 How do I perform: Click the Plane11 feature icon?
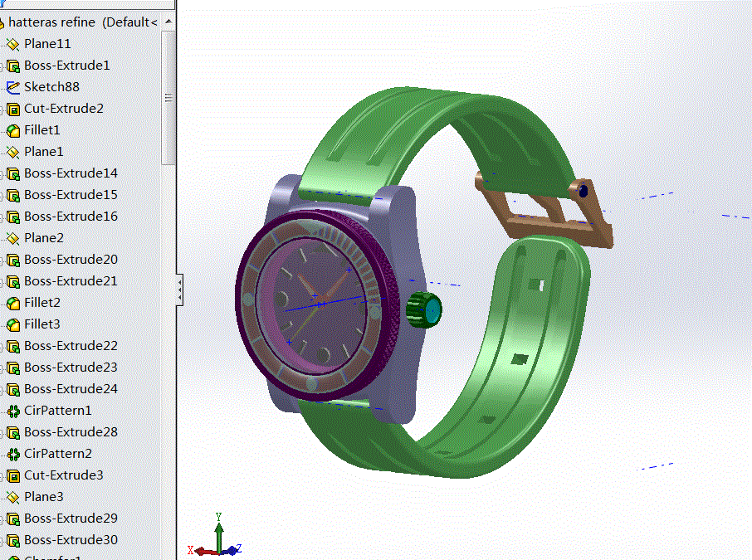pos(13,44)
